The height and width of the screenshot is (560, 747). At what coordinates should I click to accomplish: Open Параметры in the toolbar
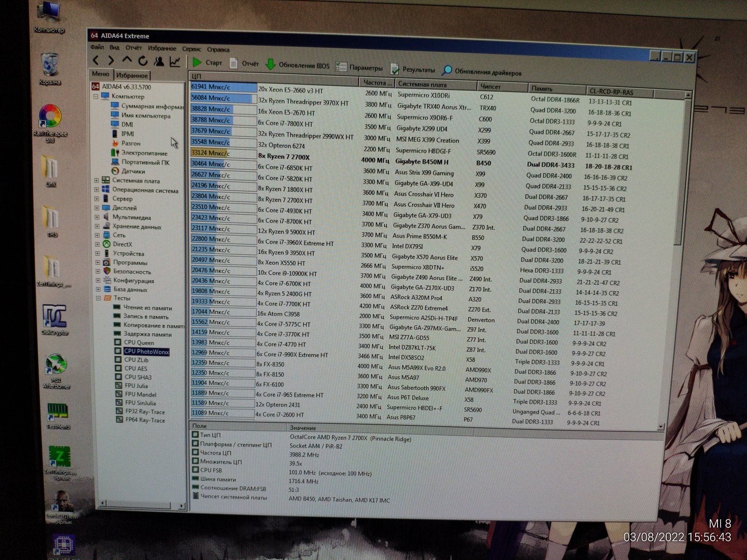359,68
